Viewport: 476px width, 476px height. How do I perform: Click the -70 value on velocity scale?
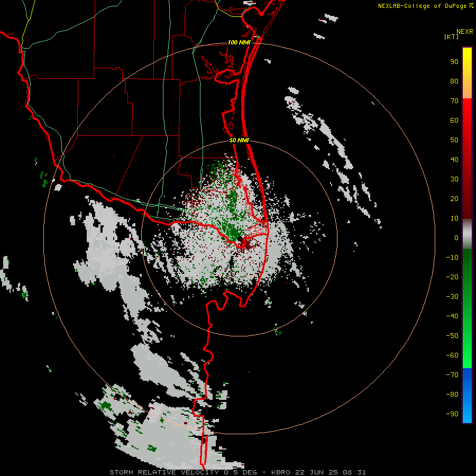[452, 375]
